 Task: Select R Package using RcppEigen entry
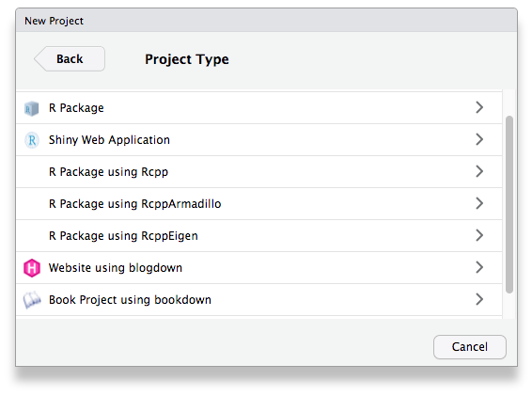pyautogui.click(x=258, y=236)
